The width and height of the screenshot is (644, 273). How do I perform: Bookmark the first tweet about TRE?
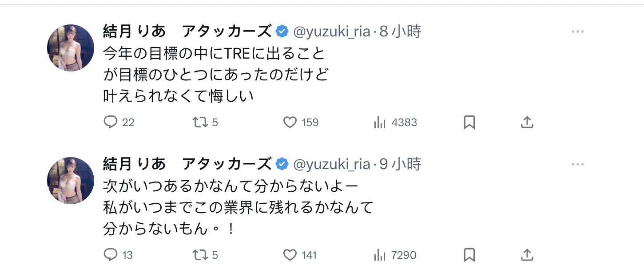[x=469, y=122]
